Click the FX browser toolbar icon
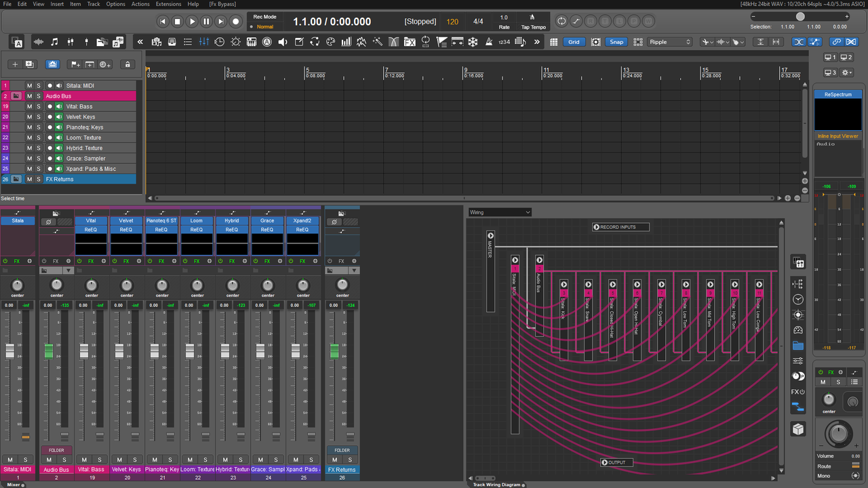Screen dimensions: 868x488 pos(410,42)
